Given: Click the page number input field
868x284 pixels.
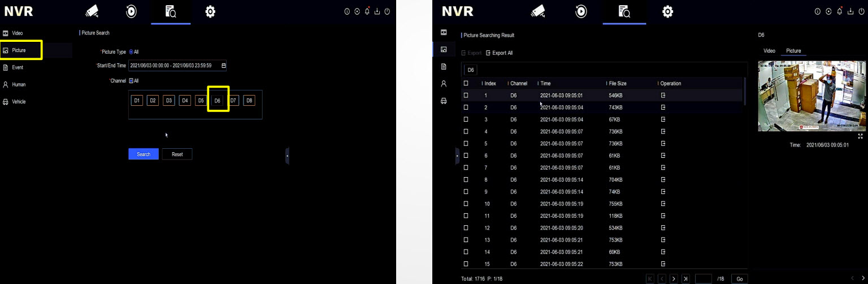Looking at the screenshot, I should [703, 279].
